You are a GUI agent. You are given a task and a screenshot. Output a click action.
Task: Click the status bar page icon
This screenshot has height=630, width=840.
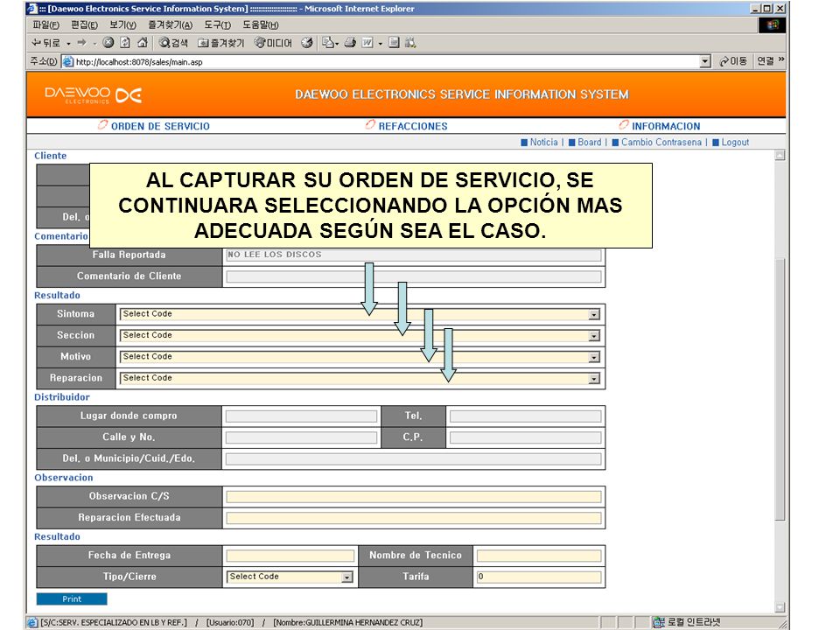tap(32, 622)
